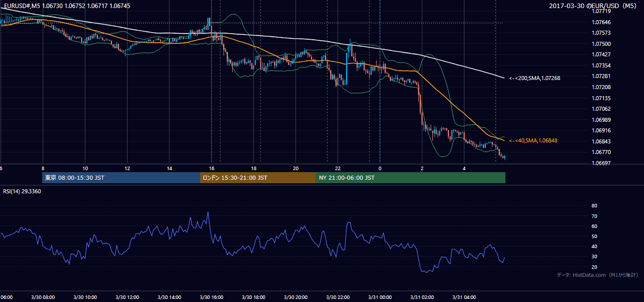Screen dimensions: 644x302
Task: Click RSI scale level 30
Action: [x=595, y=256]
